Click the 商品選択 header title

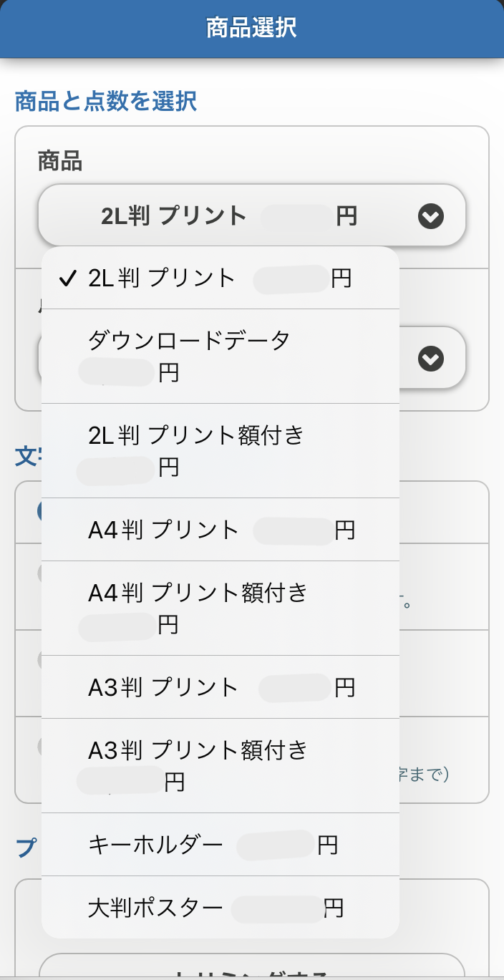[251, 28]
